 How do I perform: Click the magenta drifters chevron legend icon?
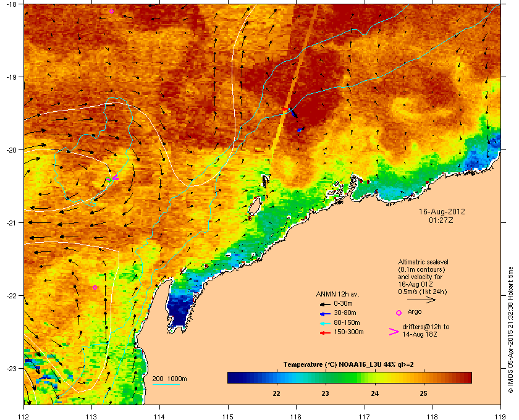394,332
